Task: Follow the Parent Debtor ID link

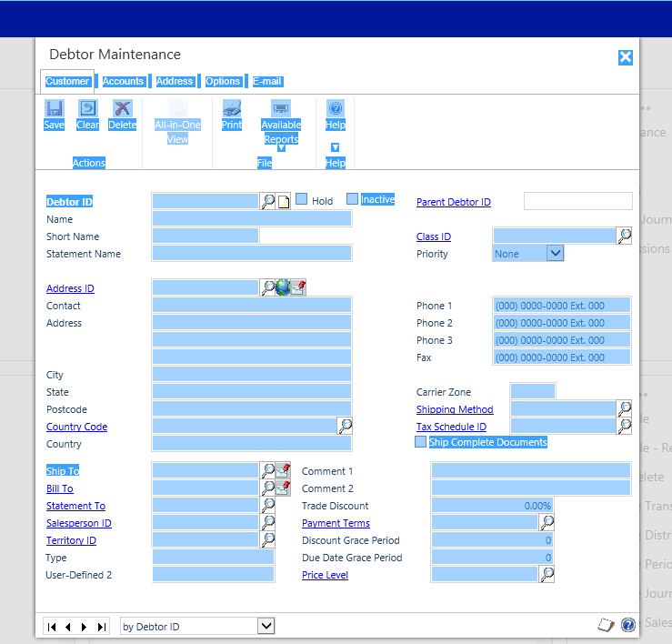Action: [x=453, y=202]
